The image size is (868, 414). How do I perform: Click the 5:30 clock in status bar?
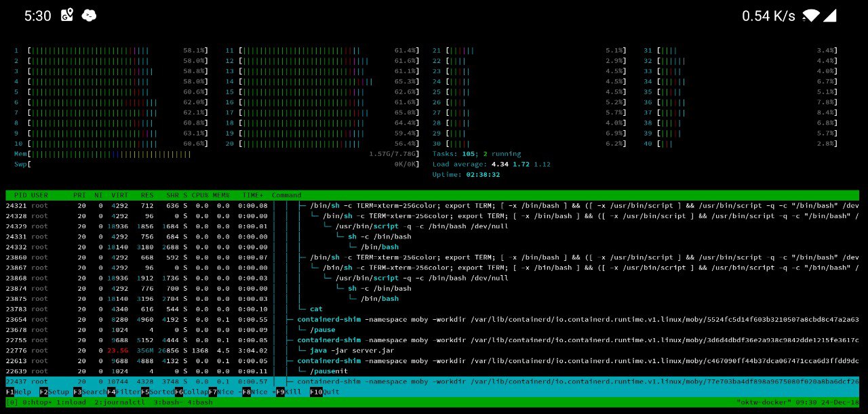38,16
